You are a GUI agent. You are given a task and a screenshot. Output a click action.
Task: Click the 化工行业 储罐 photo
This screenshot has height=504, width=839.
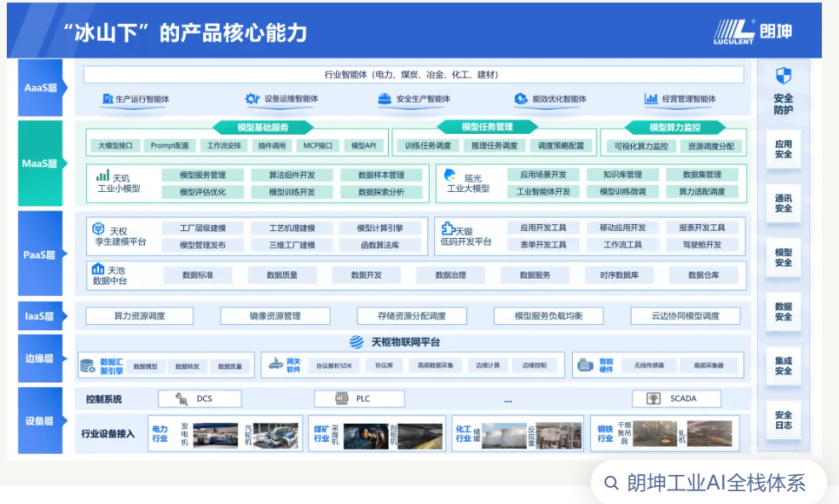coord(504,436)
